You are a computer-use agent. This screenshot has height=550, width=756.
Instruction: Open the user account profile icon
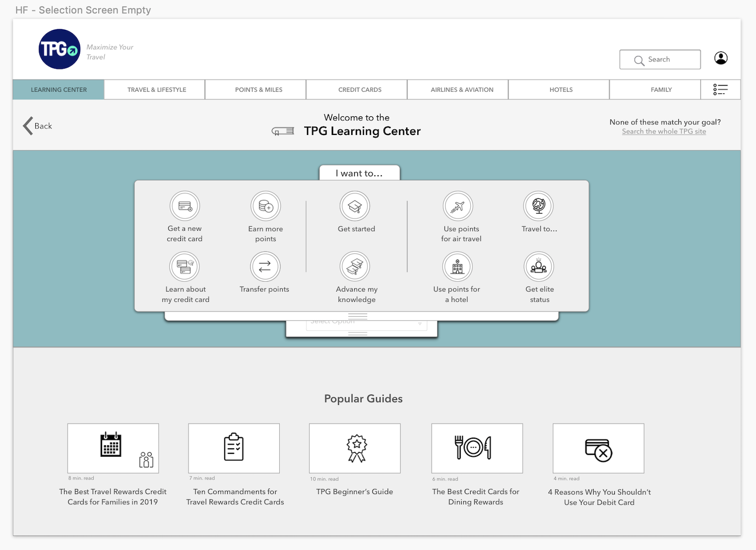pos(721,58)
